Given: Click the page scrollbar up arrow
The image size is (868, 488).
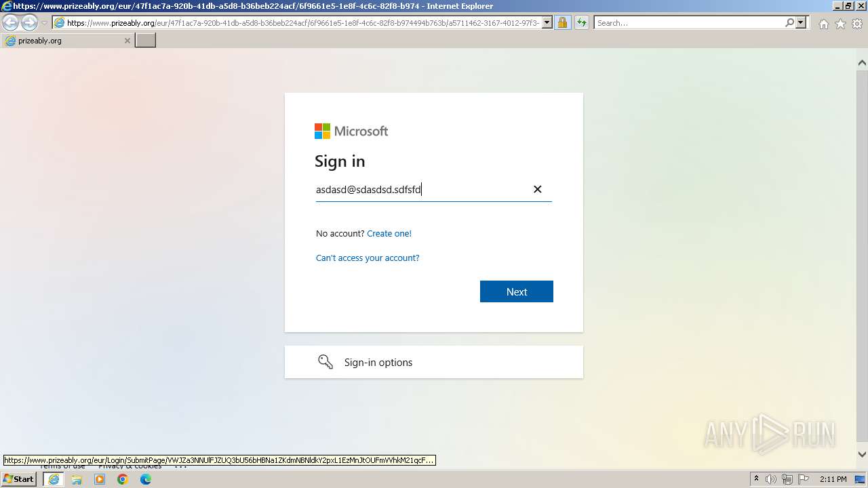Looking at the screenshot, I should (x=862, y=62).
